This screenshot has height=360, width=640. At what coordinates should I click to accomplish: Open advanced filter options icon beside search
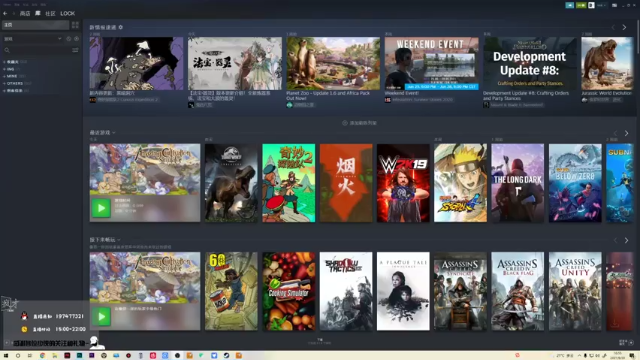75,50
